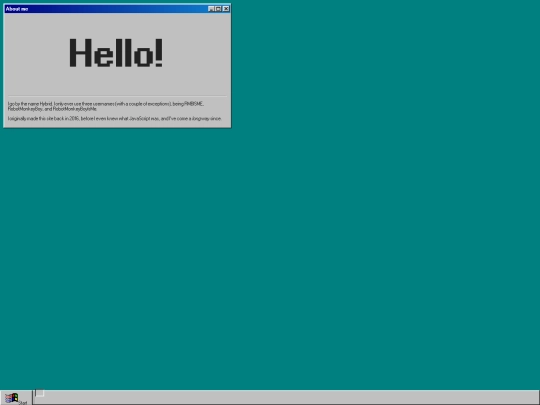The image size is (540, 405).
Task: Minimize the About me window
Action: (x=211, y=9)
